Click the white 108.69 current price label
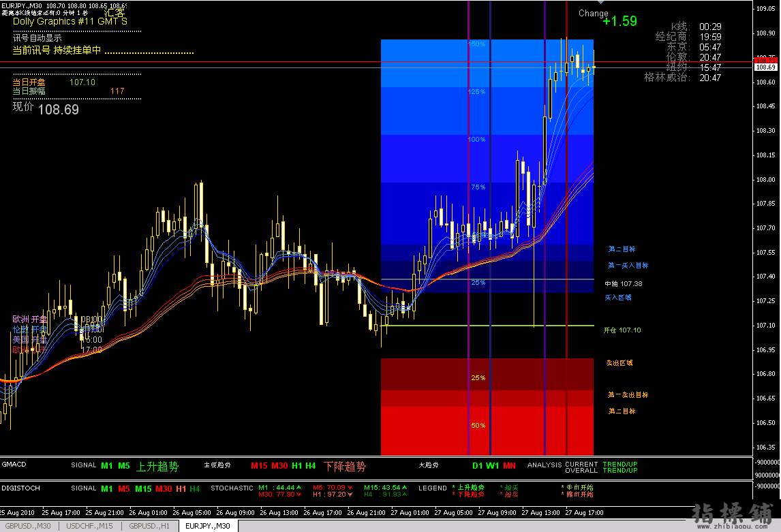Viewport: 781px width, 532px height. pyautogui.click(x=766, y=67)
